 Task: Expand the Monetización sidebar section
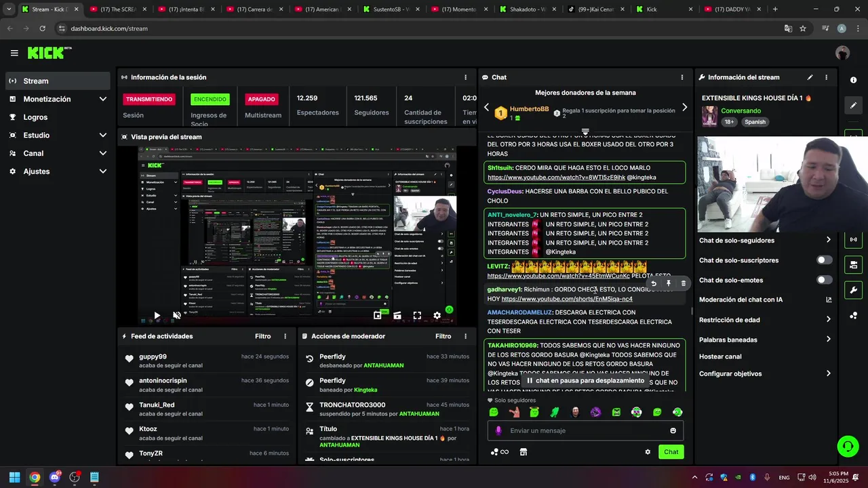(x=102, y=99)
